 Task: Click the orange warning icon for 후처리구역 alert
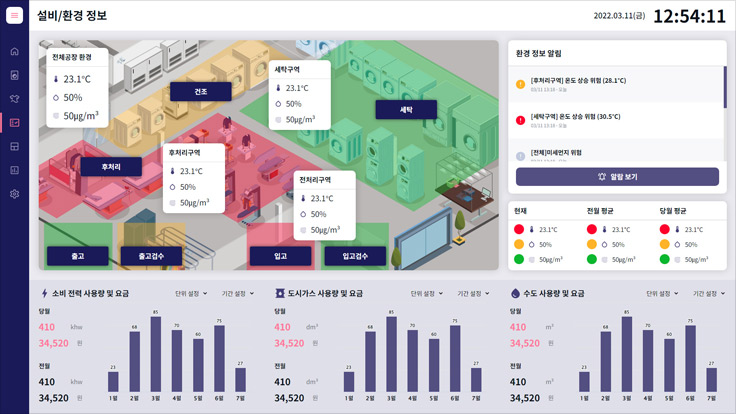tap(520, 83)
